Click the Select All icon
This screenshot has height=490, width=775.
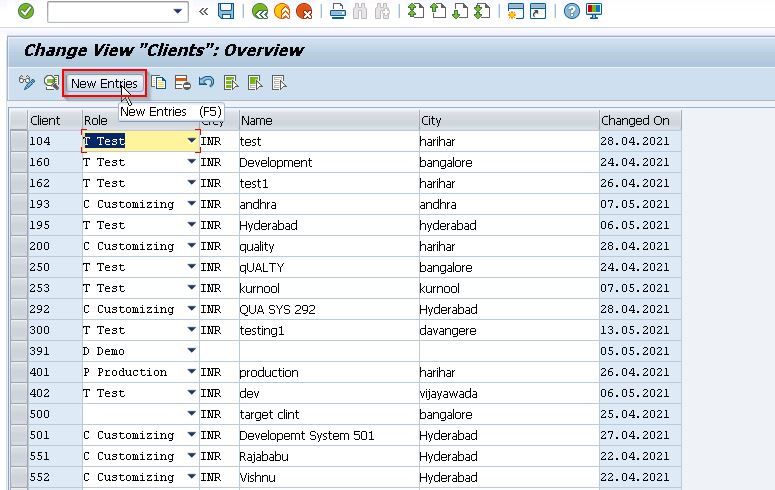231,83
